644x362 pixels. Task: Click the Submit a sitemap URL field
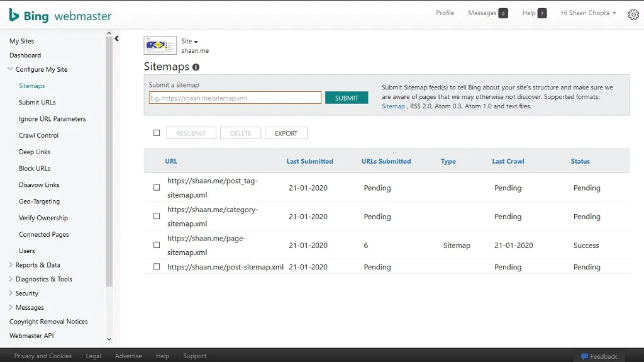point(235,98)
